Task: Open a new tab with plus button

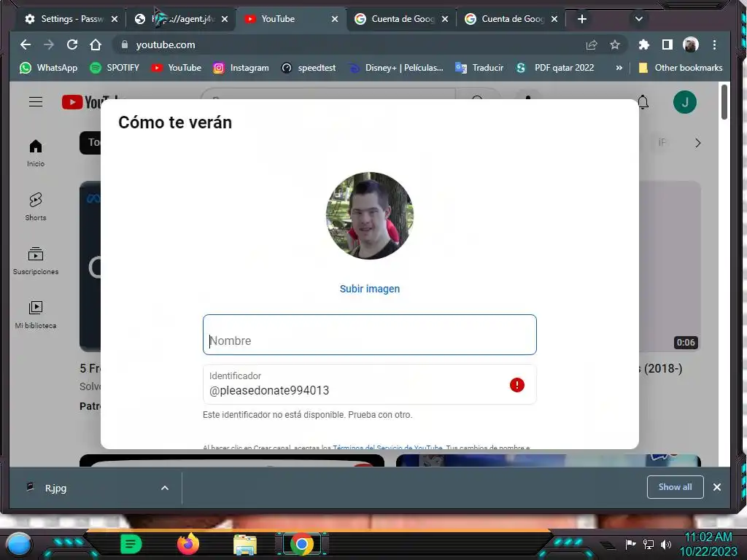Action: [581, 19]
